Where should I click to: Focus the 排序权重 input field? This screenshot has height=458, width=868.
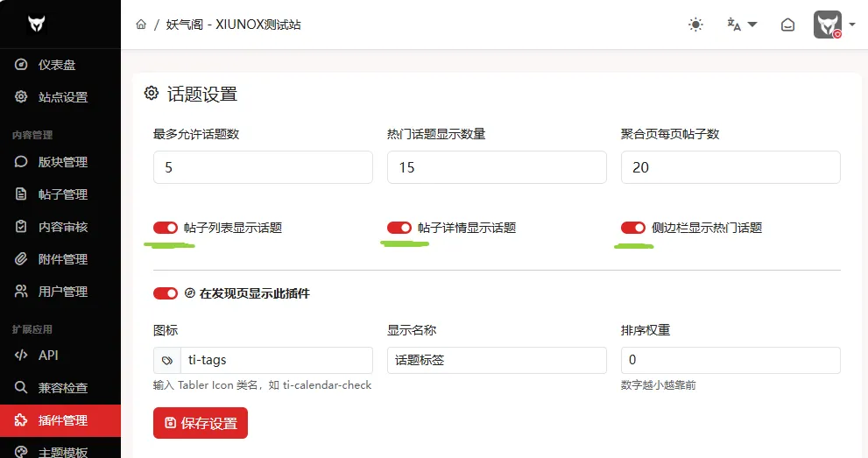(x=730, y=360)
